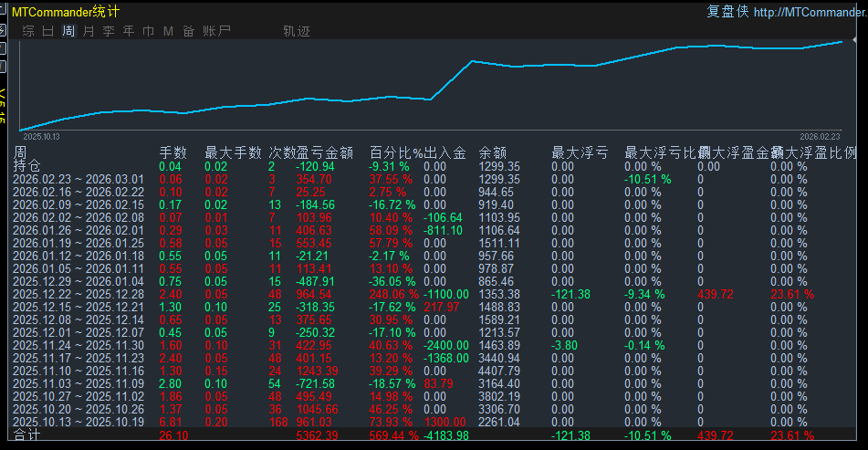The height and width of the screenshot is (450, 868).
Task: Click the 合计 totals row label
Action: pyautogui.click(x=26, y=435)
